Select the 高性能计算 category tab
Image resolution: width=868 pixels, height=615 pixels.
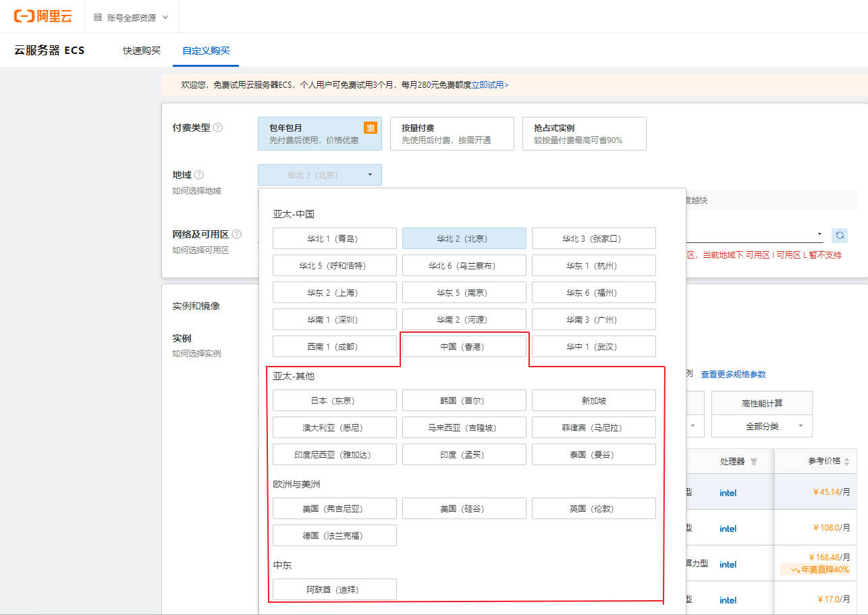point(762,403)
